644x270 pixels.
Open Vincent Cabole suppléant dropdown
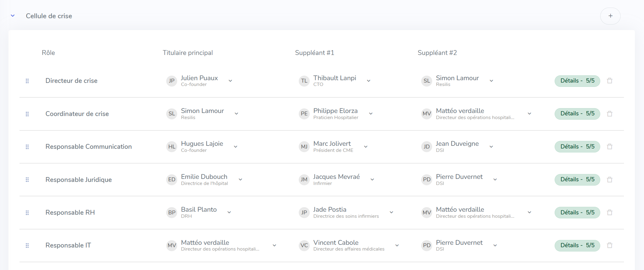[397, 245]
